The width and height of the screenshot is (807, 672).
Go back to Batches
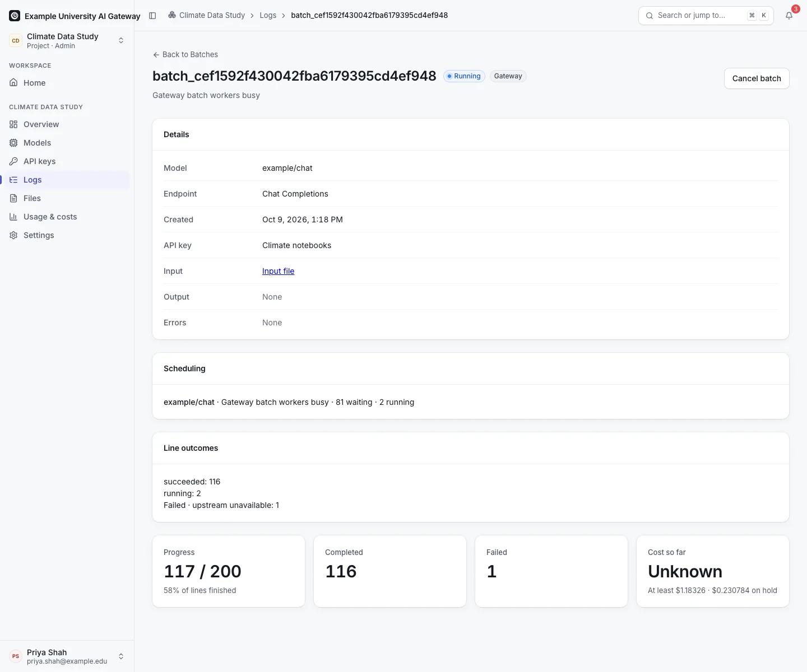coord(185,54)
